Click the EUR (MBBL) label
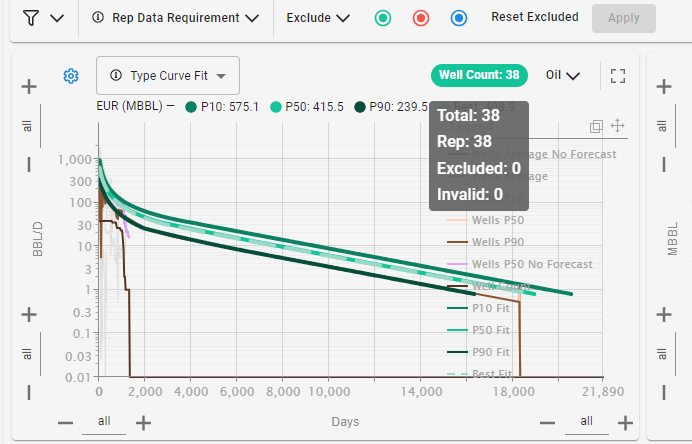 [x=129, y=106]
